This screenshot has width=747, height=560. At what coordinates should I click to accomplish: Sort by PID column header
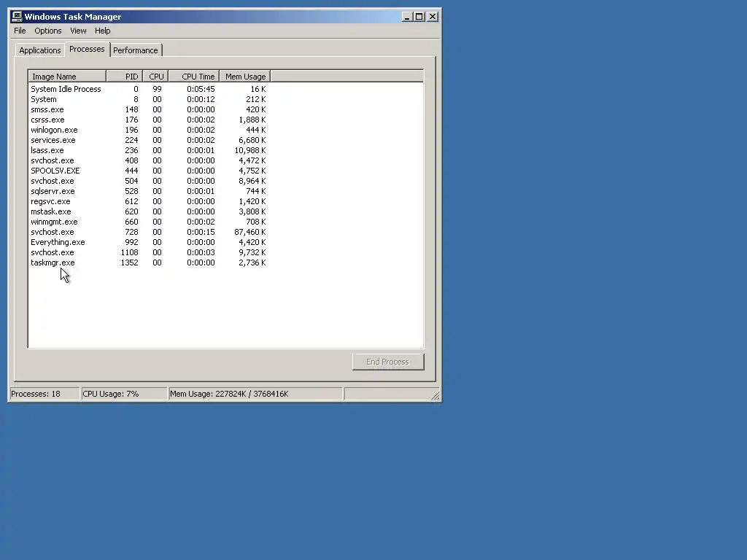pyautogui.click(x=124, y=77)
